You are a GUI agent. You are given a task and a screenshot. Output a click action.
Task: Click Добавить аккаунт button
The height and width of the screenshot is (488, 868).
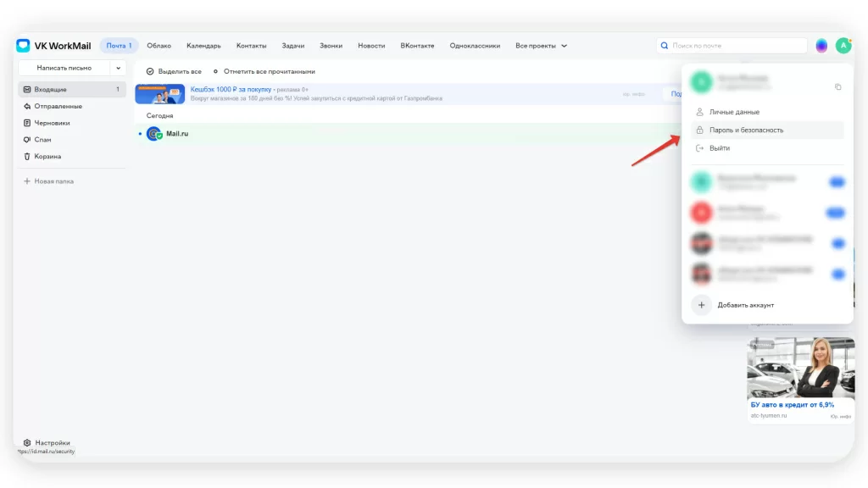pos(745,305)
